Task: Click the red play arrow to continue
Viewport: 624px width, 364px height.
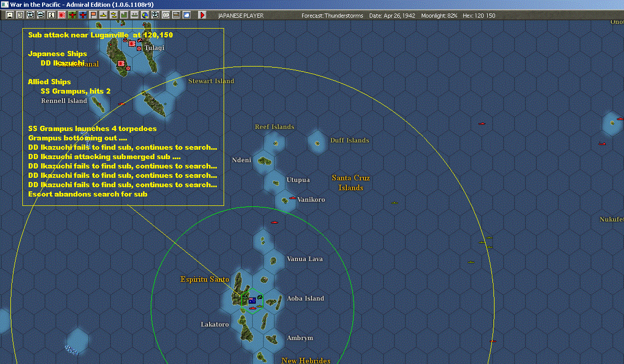Action: point(202,15)
